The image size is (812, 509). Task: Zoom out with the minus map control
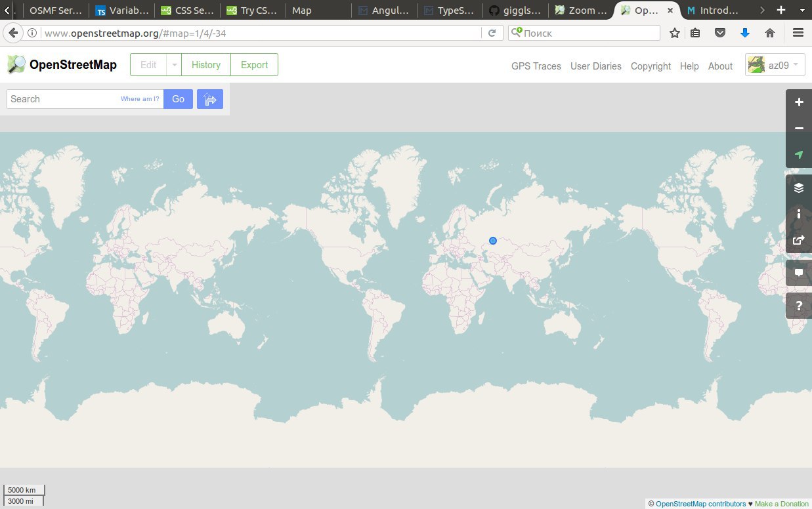[x=799, y=129]
